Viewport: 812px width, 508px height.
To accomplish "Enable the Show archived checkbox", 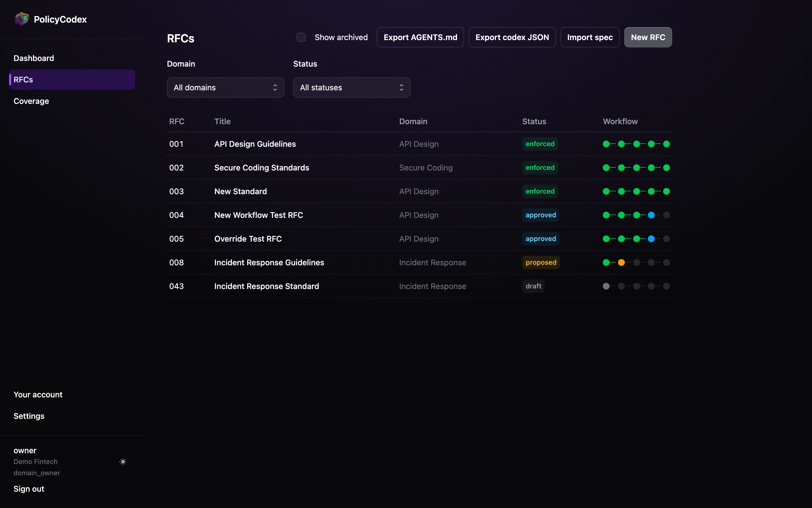I will (301, 37).
